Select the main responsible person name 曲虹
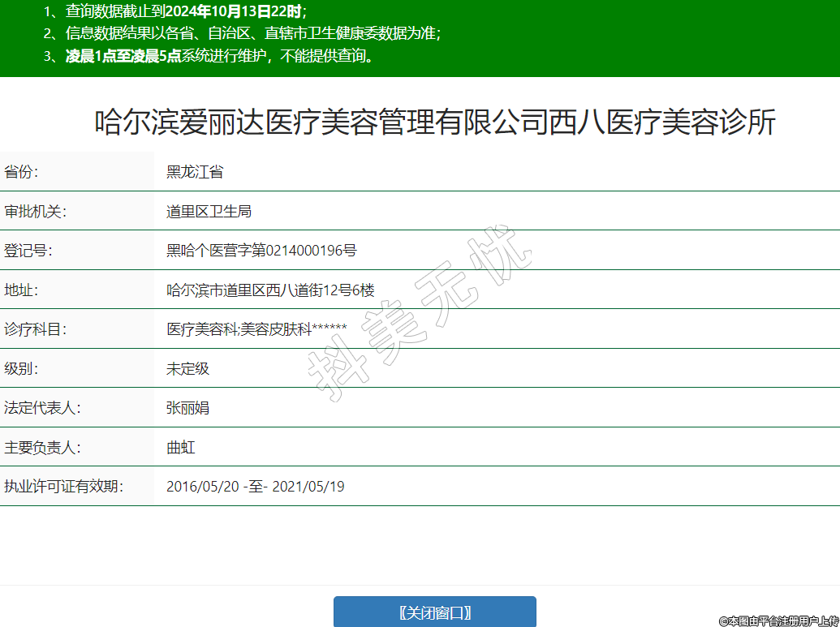Viewport: 840px width, 627px height. tap(180, 448)
